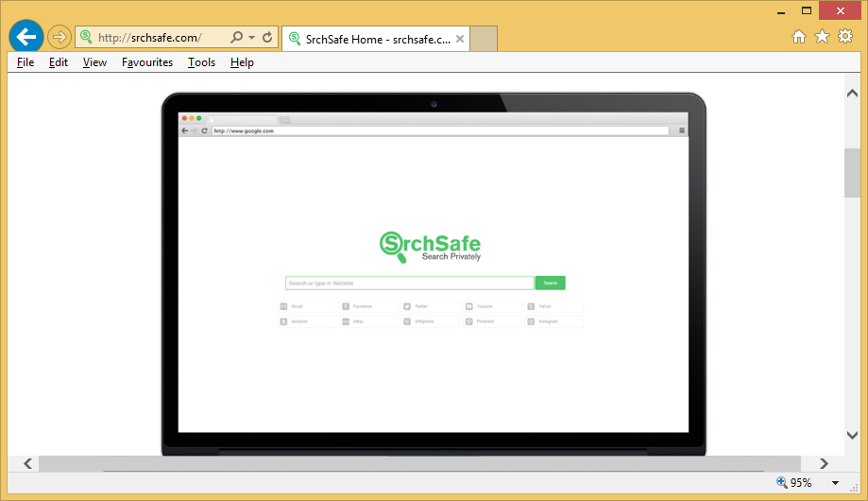Click the horizontal scrollbar thumb

click(419, 463)
